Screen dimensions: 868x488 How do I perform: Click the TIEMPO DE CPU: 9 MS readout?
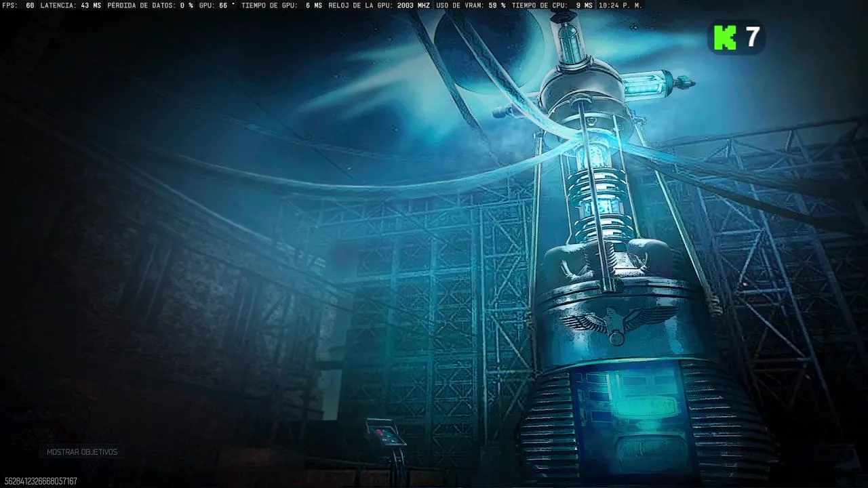[x=552, y=5]
